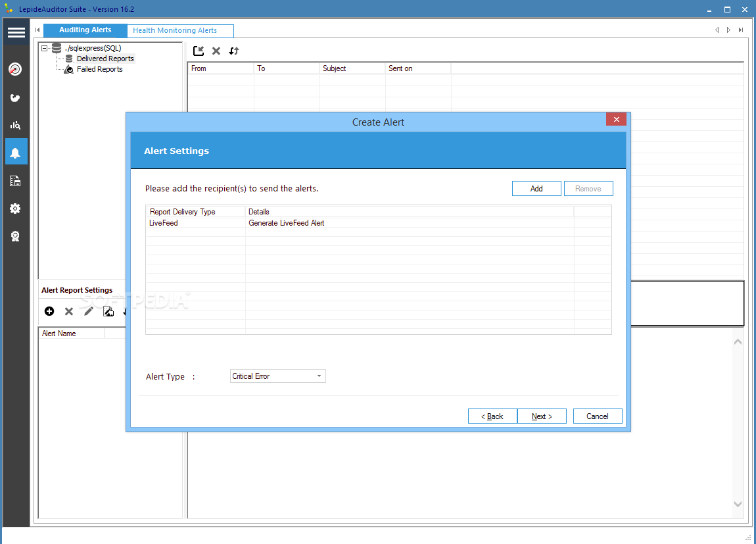
Task: Open the hamburger menu in sidebar
Action: [16, 32]
